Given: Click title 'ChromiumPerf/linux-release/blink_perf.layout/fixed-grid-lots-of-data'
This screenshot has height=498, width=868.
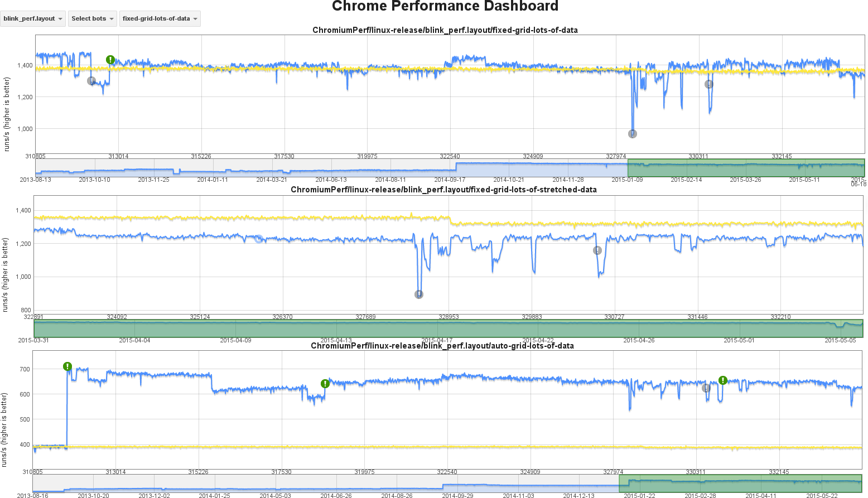Looking at the screenshot, I should click(445, 30).
